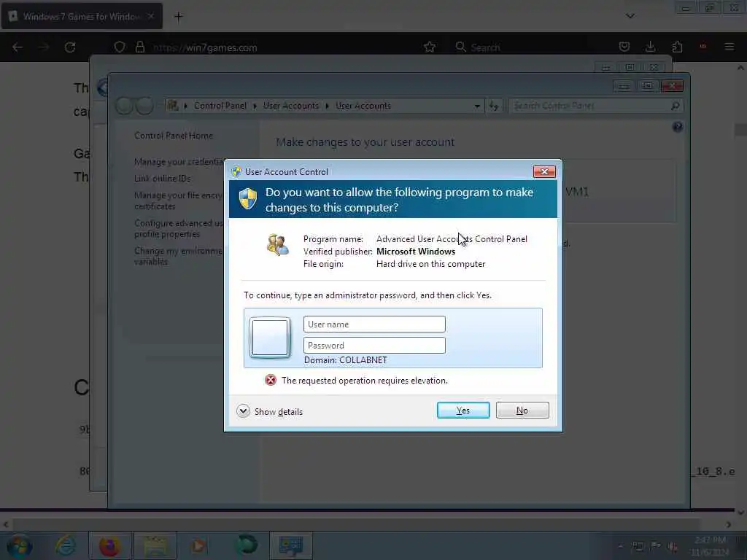
Task: Close the User Account Control dialog
Action: 544,171
